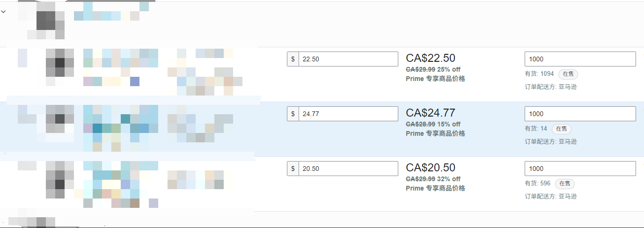Click the dollar symbol beside 22.50

click(x=293, y=59)
